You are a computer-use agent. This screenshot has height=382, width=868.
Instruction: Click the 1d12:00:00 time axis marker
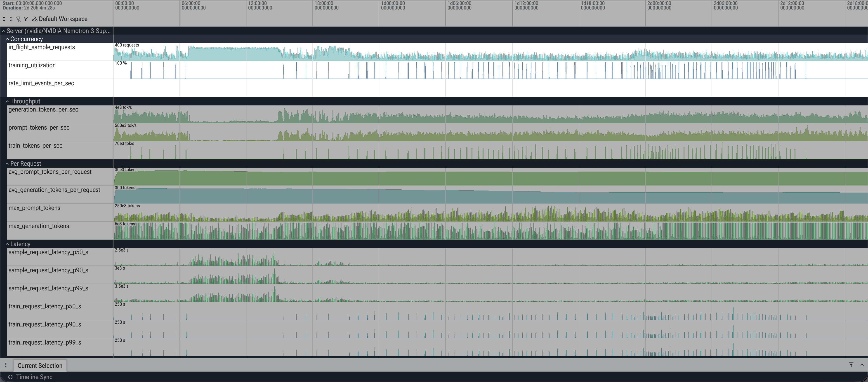[526, 5]
